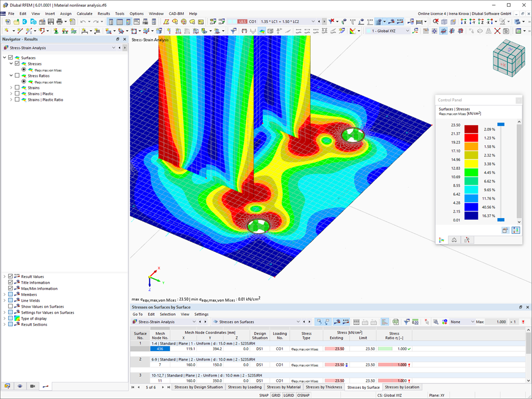
Task: Click the printer icon in the table toolbar
Action: click(396, 321)
